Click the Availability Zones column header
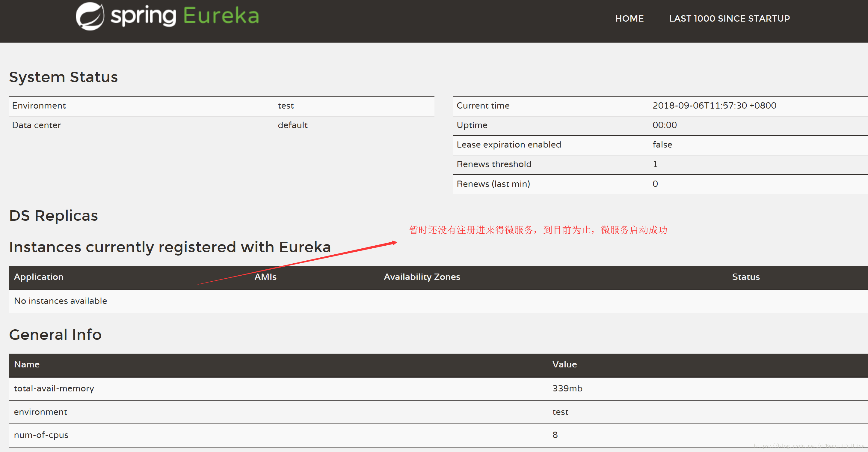This screenshot has width=868, height=452. pos(422,277)
